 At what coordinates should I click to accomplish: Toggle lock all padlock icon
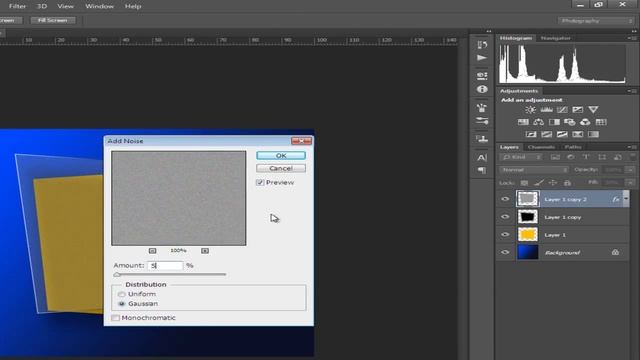click(x=567, y=183)
